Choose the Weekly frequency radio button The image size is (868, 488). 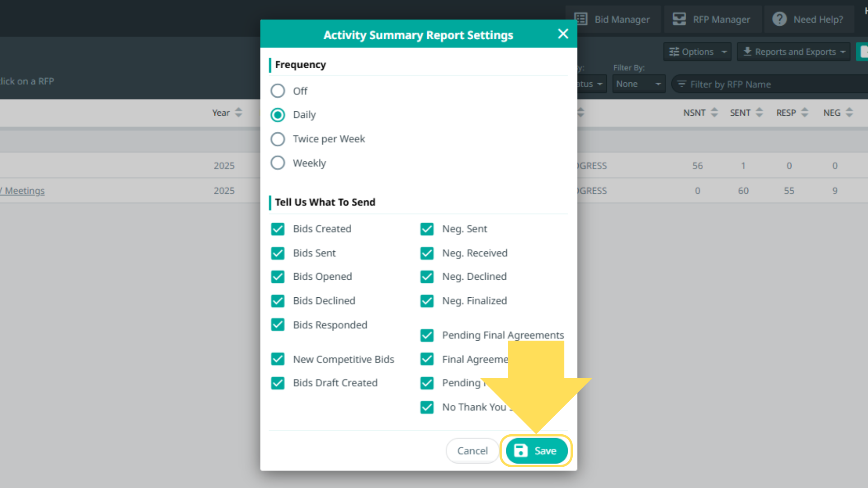(278, 163)
